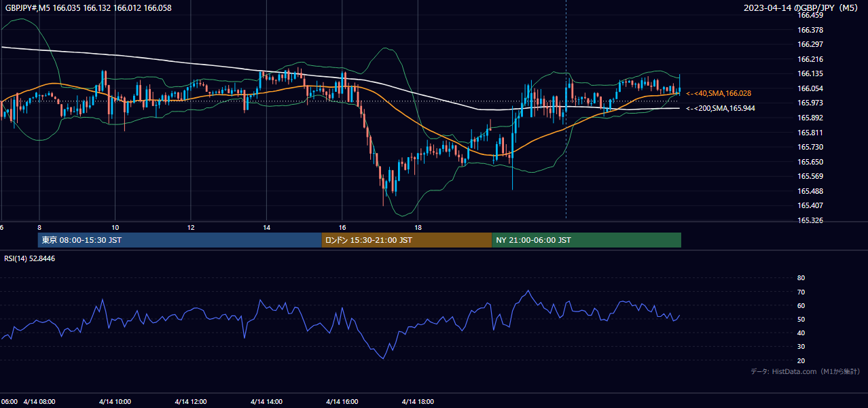Click price axis value 165.407
This screenshot has width=868, height=408.
pos(810,205)
